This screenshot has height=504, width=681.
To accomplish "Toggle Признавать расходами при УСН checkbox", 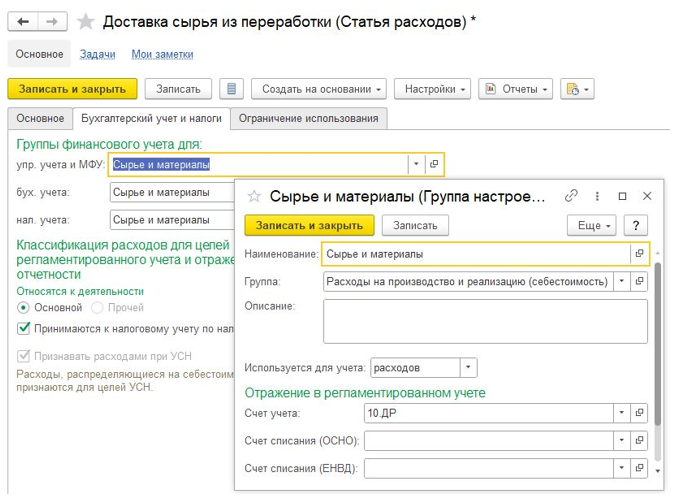I will pyautogui.click(x=23, y=356).
